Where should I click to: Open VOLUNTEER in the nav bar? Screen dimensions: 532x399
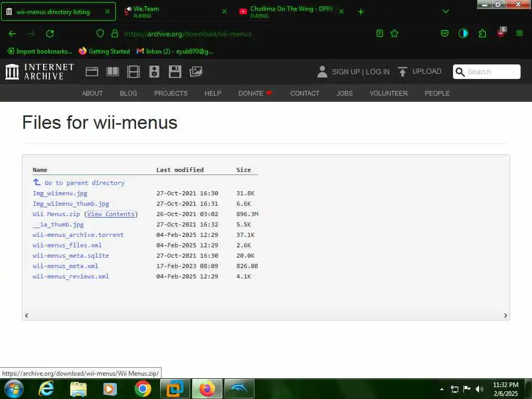389,94
